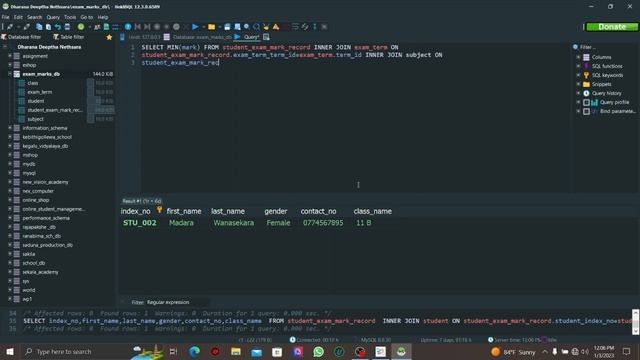640x360 pixels.
Task: Open the Search menu
Action: [34, 17]
